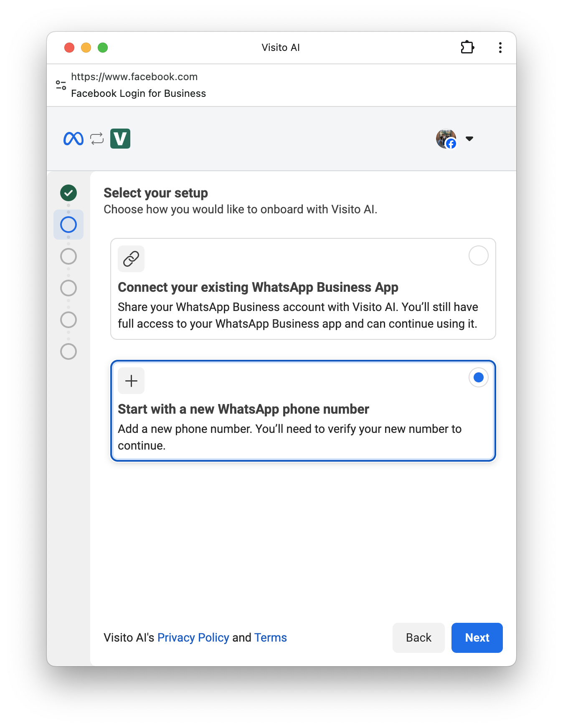Image resolution: width=563 pixels, height=728 pixels.
Task: Click the yellow minimize window button
Action: pos(86,48)
